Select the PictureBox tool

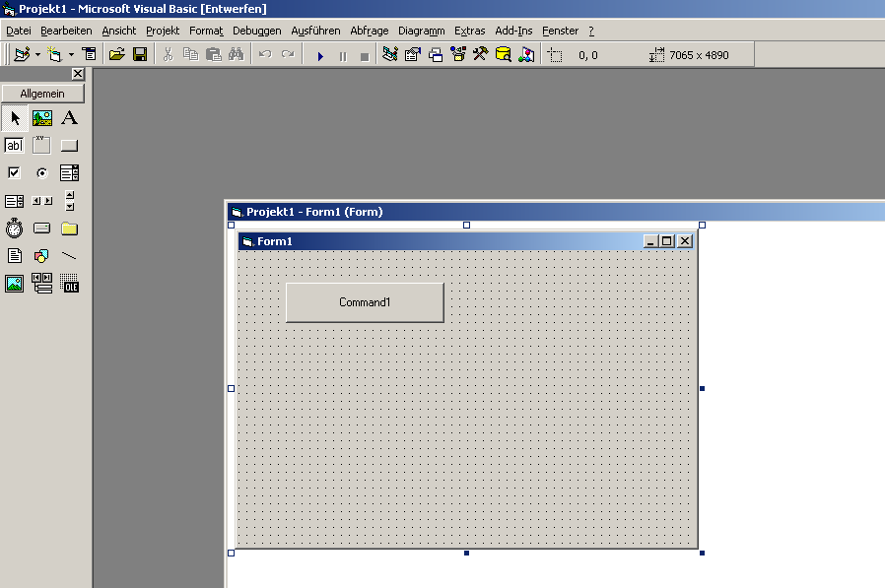pos(42,118)
